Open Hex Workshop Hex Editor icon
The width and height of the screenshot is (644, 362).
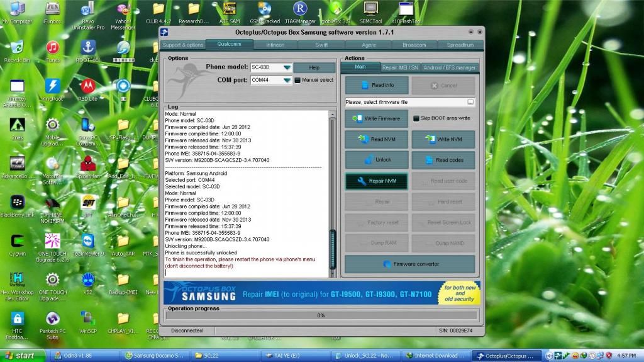pyautogui.click(x=17, y=286)
